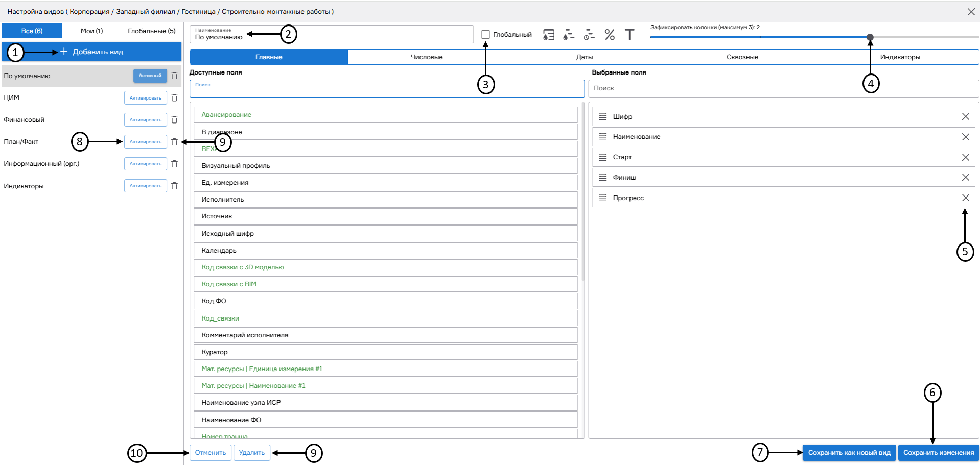Viewport: 980px width, 466px height.
Task: Grab the drag handle of Финиш field
Action: pos(603,178)
